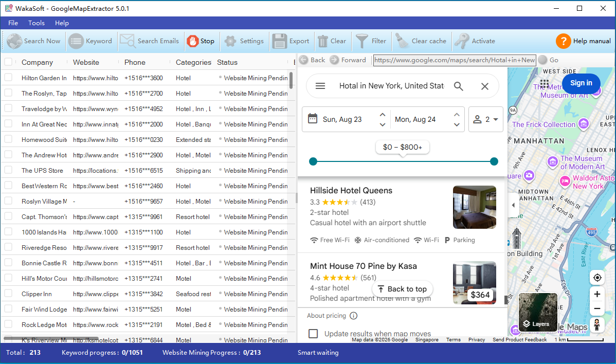
Task: Open the Google apps grid icon
Action: point(544,83)
